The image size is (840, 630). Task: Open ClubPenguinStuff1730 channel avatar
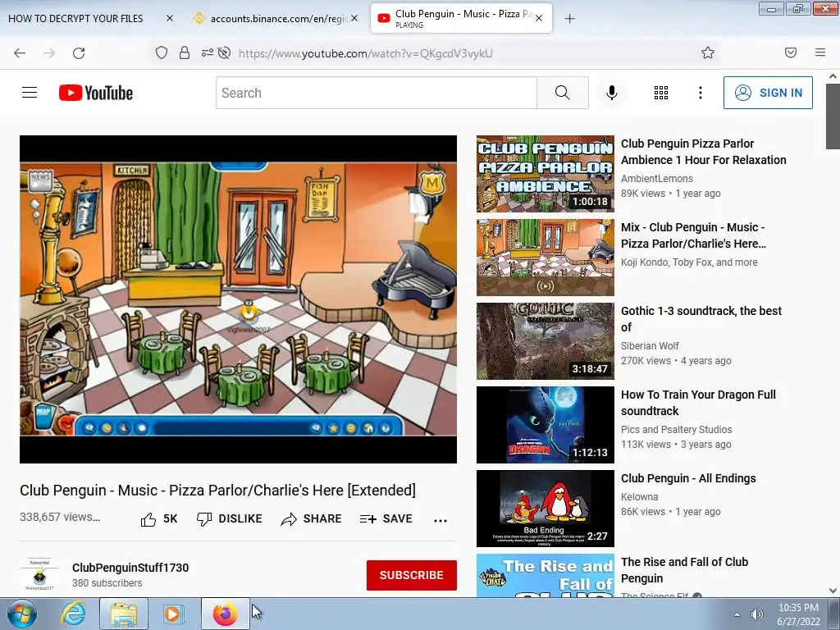pyautogui.click(x=39, y=574)
